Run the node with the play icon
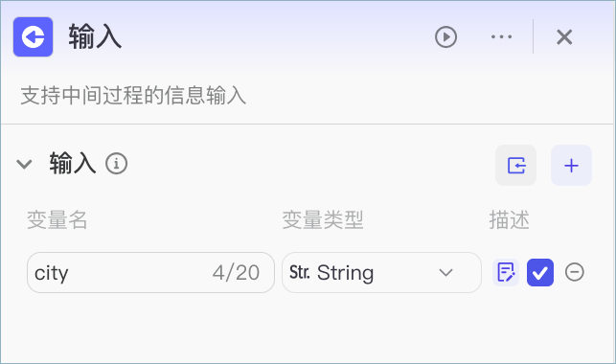 (x=445, y=37)
